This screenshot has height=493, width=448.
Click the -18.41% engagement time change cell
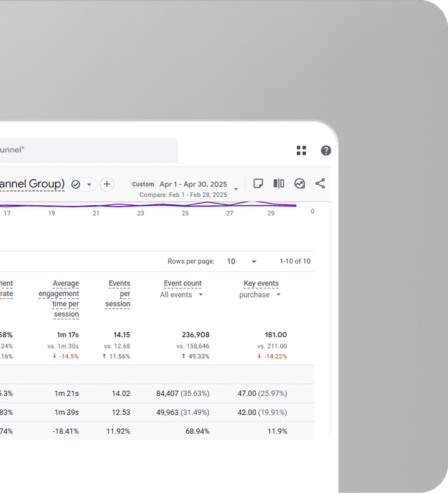pos(66,431)
